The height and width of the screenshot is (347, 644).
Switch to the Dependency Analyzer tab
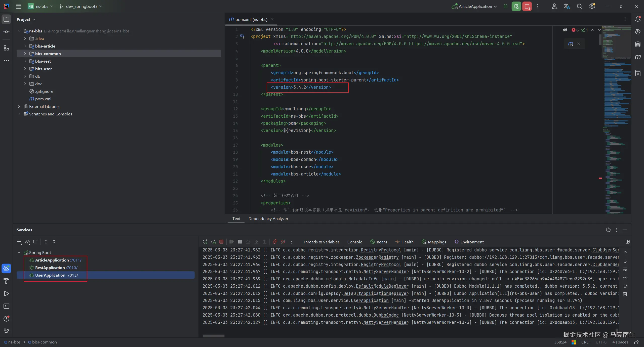click(268, 219)
